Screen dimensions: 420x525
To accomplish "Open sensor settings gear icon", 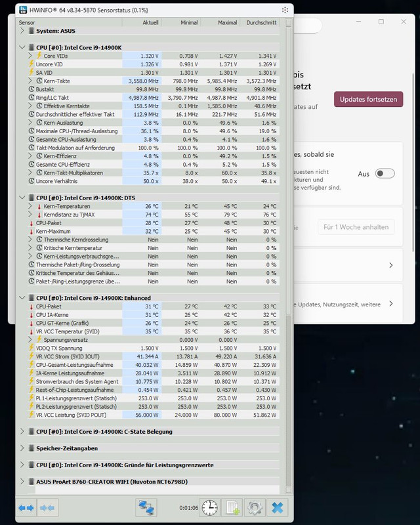I will (255, 507).
